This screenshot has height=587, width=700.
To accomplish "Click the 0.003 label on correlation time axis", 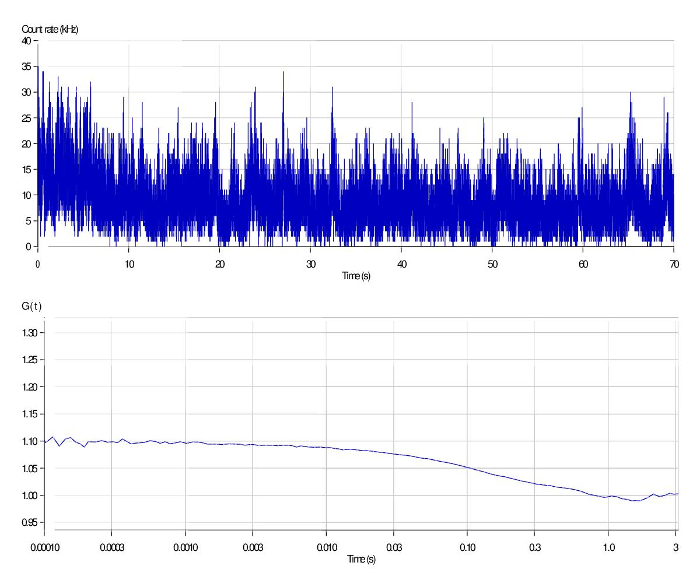I will [253, 547].
